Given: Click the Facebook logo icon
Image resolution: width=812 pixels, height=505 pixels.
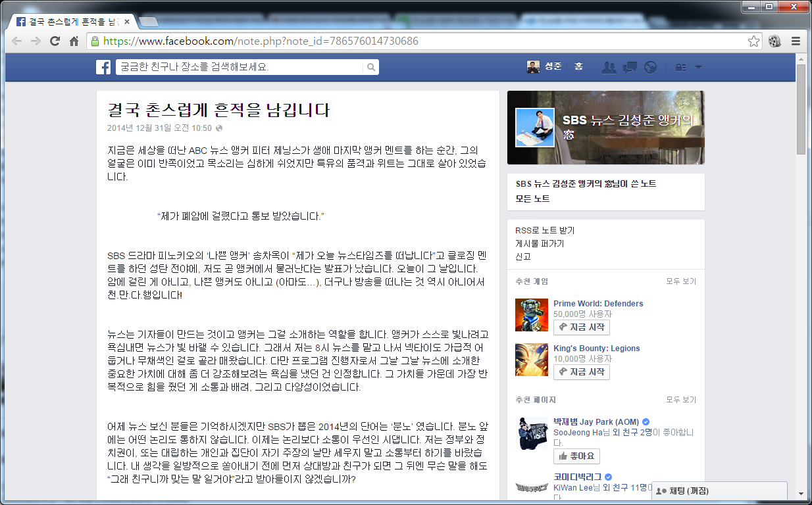Looking at the screenshot, I should click(x=103, y=67).
